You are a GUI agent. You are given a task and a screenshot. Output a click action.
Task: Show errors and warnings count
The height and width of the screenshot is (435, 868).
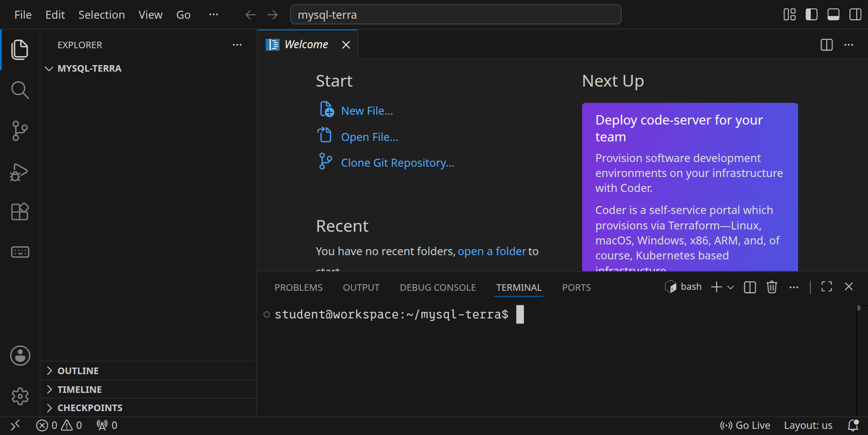tap(59, 425)
